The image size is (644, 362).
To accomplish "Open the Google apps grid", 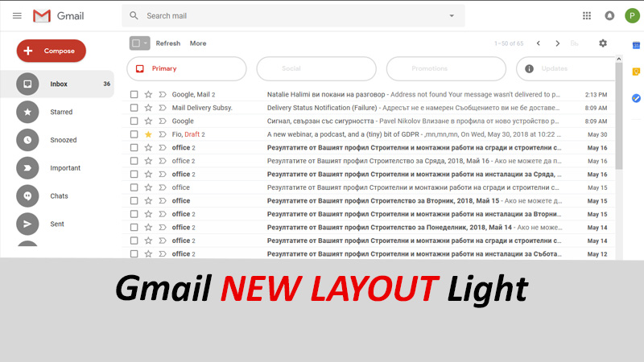I will (x=587, y=15).
